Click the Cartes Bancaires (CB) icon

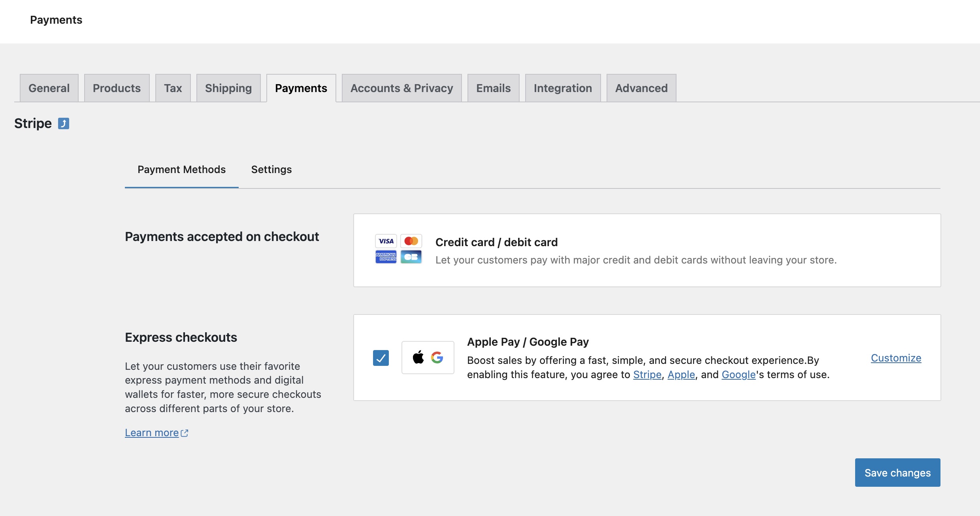[411, 257]
